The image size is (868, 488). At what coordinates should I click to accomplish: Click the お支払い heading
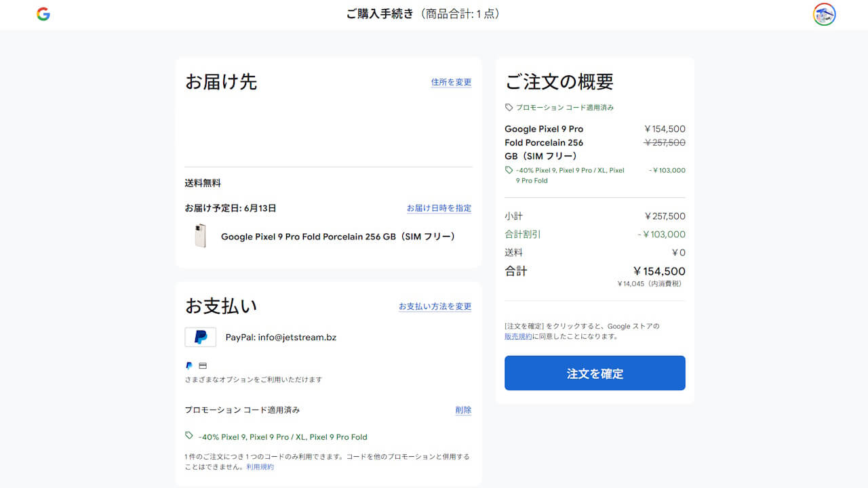[221, 306]
